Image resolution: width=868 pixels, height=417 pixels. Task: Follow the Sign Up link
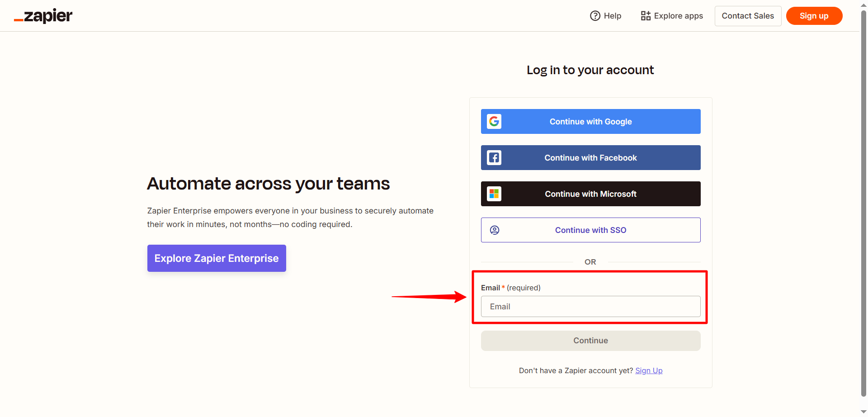tap(649, 370)
